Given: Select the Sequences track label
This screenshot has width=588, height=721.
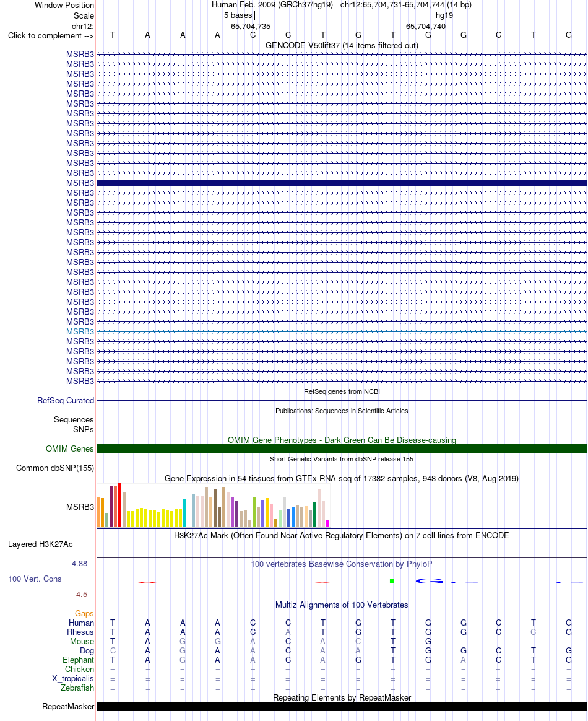Looking at the screenshot, I should (74, 420).
